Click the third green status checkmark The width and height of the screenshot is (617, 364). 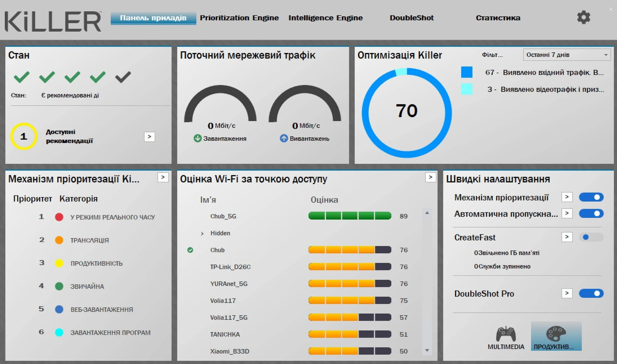pyautogui.click(x=72, y=77)
